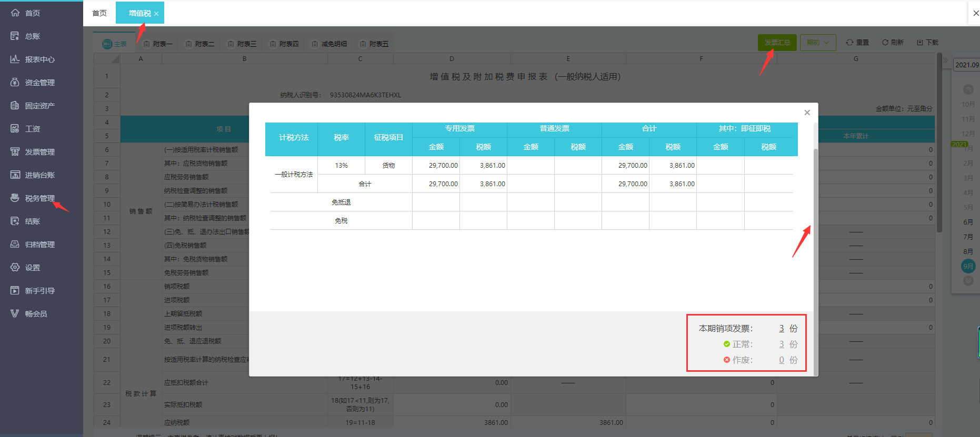This screenshot has width=980, height=437.
Task: Switch to 附表三 sheet tab
Action: (x=242, y=44)
